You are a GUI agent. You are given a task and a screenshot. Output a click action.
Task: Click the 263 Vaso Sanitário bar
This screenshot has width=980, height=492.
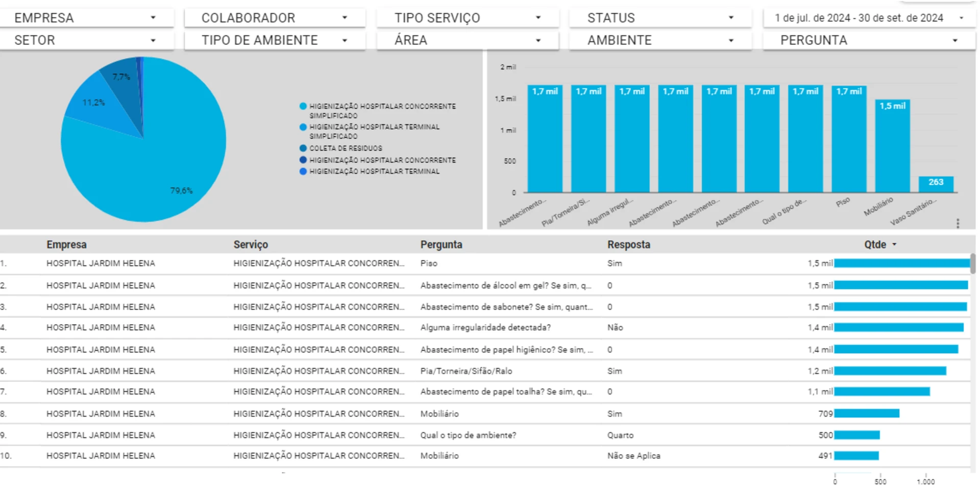pyautogui.click(x=936, y=184)
